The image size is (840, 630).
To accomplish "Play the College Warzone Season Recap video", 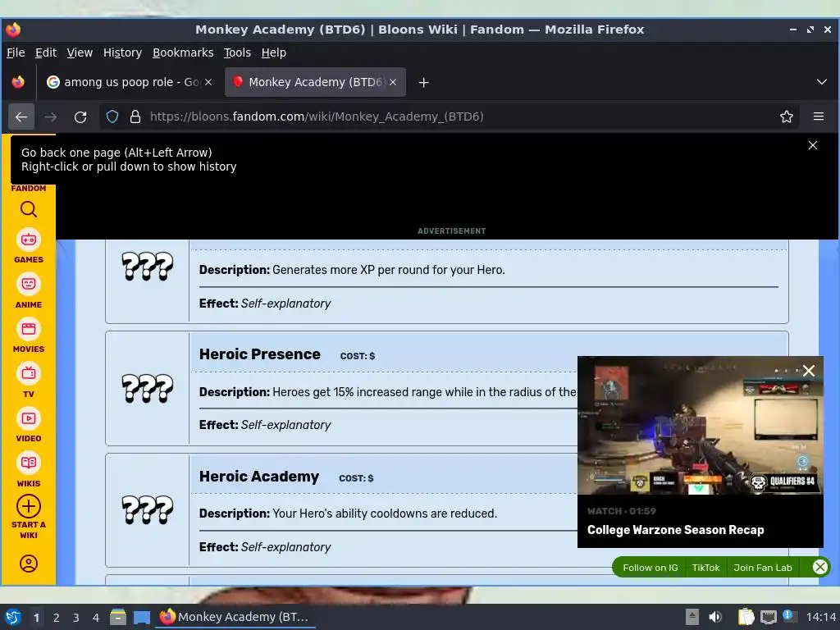I will tap(701, 426).
